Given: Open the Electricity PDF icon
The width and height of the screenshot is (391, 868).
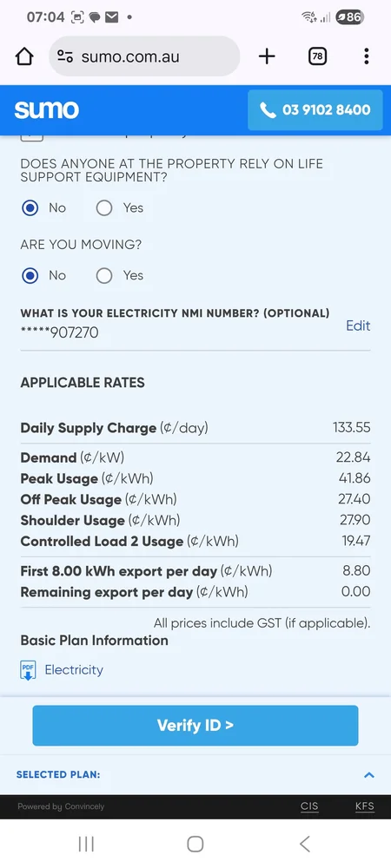Looking at the screenshot, I should [x=29, y=670].
